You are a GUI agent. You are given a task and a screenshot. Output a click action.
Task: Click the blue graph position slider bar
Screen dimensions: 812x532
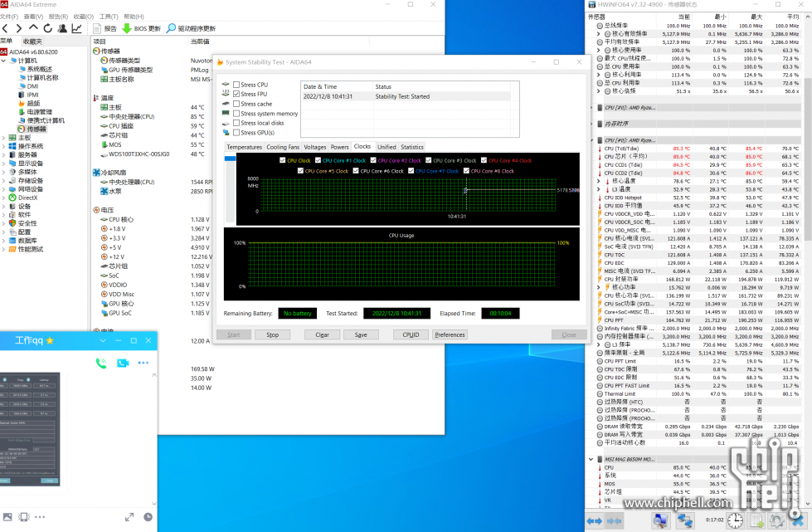point(230,159)
